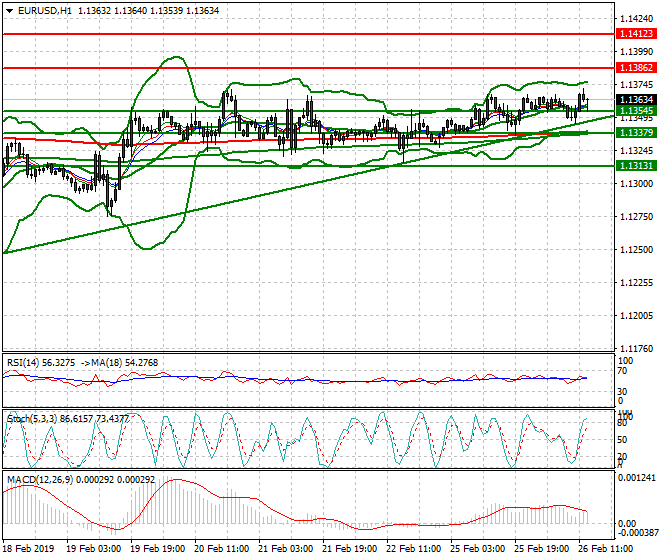
Task: Select the 26 Feb 11:00 time label
Action: (x=605, y=549)
